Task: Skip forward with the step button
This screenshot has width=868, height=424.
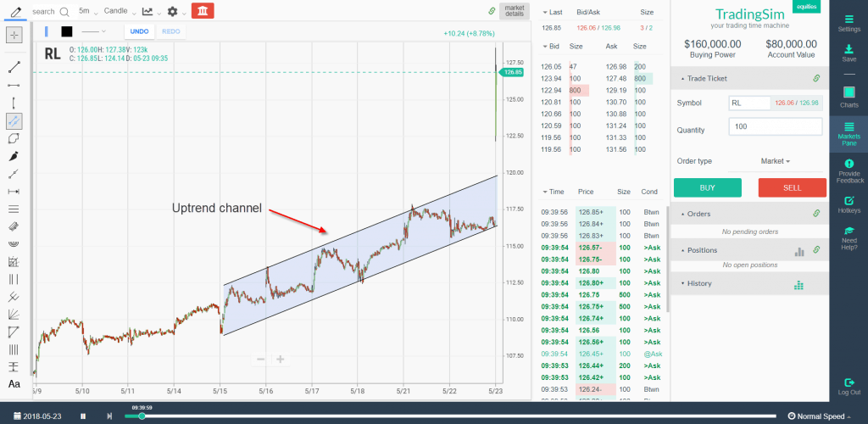Action: coord(109,416)
